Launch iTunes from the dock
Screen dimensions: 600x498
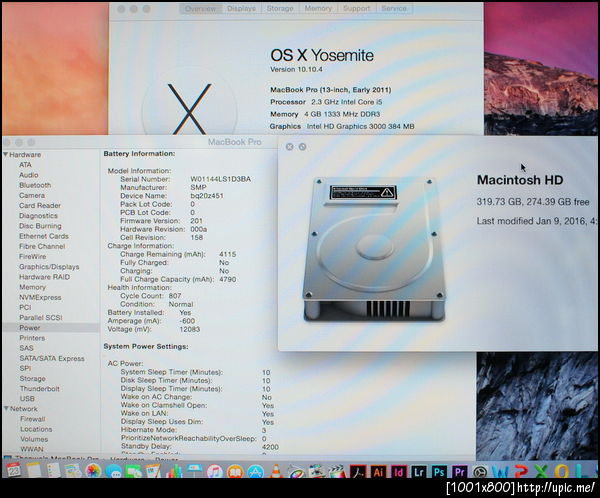tap(215, 471)
